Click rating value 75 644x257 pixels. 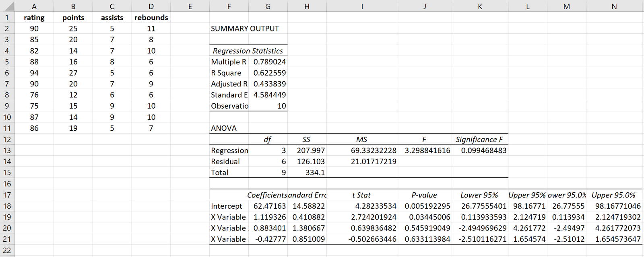[34, 106]
